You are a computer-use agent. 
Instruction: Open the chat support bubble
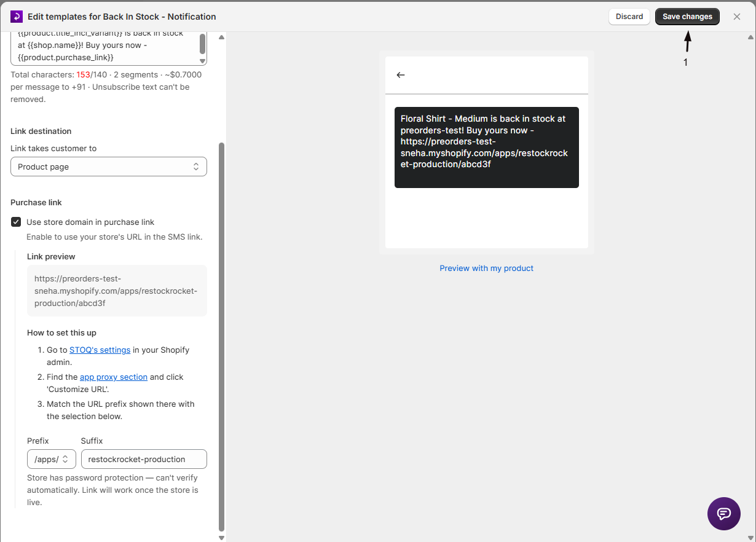coord(724,514)
